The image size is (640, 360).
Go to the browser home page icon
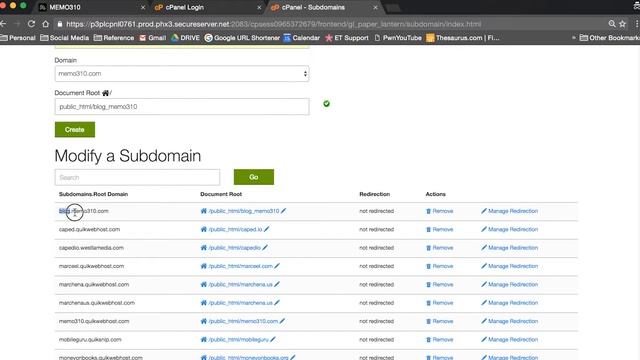coord(45,24)
